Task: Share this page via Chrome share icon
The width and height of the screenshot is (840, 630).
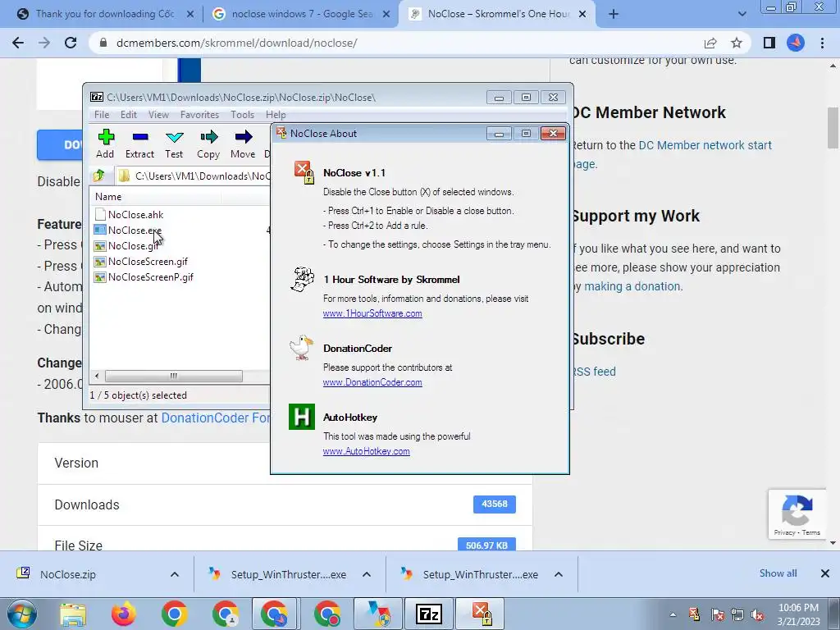Action: (x=710, y=43)
